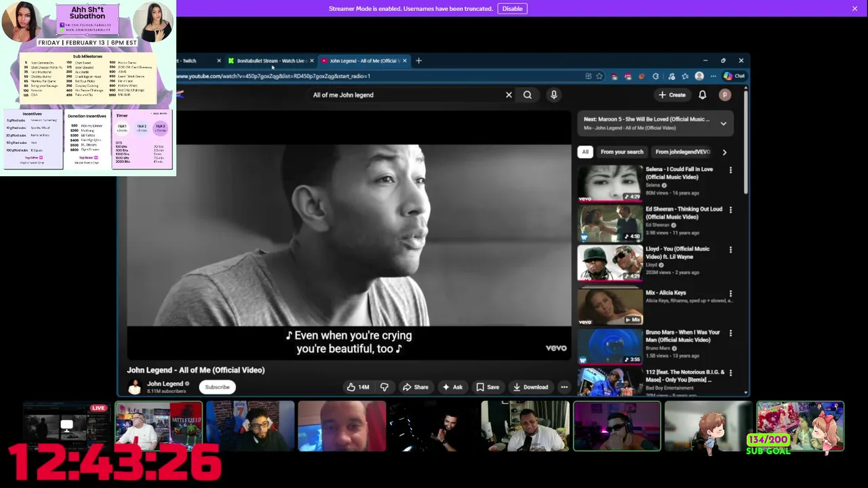Open the browser media music note icon
The height and width of the screenshot is (488, 868).
[x=671, y=76]
